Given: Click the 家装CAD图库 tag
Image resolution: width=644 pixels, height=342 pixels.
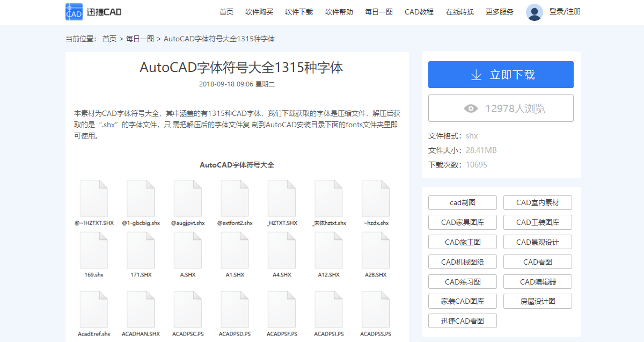Looking at the screenshot, I should [463, 301].
